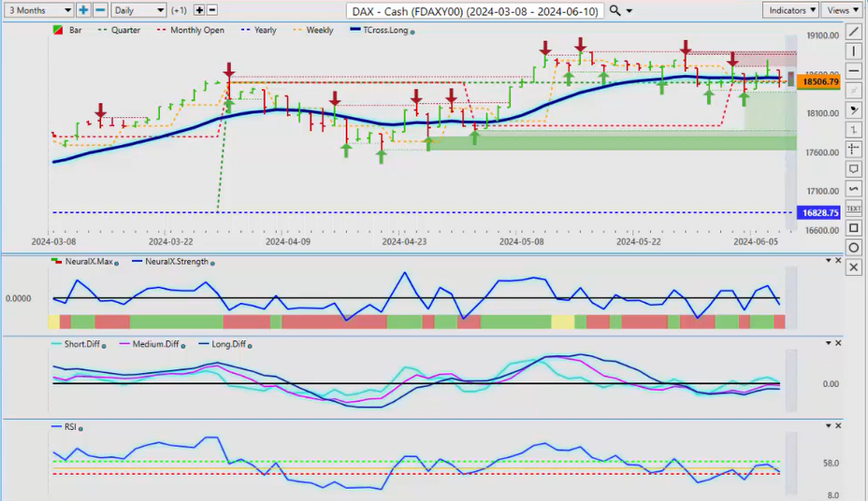868x501 pixels.
Task: Open the Indicators dropdown
Action: click(791, 10)
